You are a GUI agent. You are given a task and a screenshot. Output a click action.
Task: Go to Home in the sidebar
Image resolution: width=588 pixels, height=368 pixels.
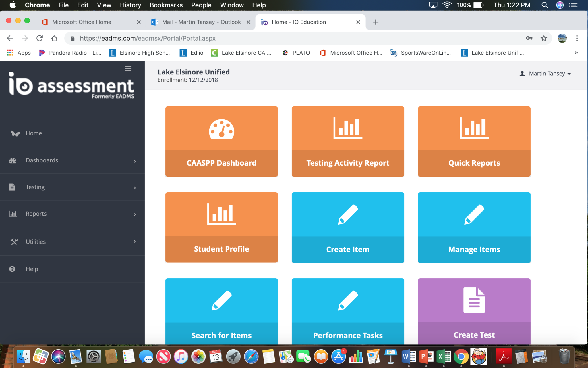(34, 133)
